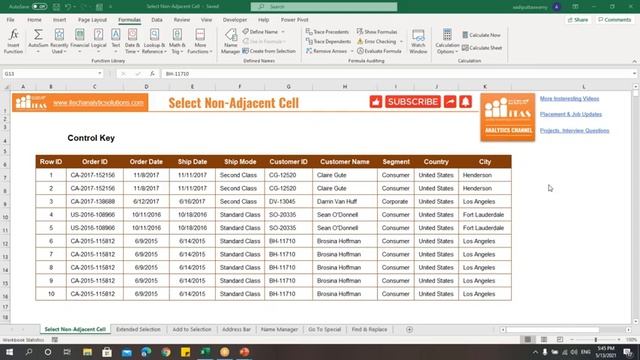Click the SUBSCRIBE button
The width and height of the screenshot is (640, 360).
point(413,102)
